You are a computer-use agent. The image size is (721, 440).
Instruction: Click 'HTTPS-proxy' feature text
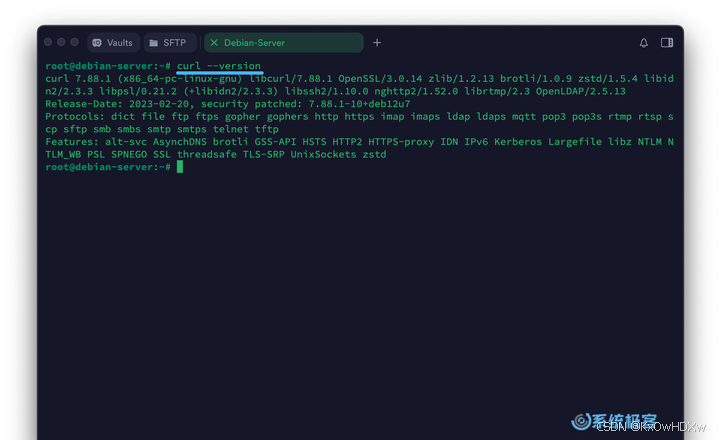[401, 142]
